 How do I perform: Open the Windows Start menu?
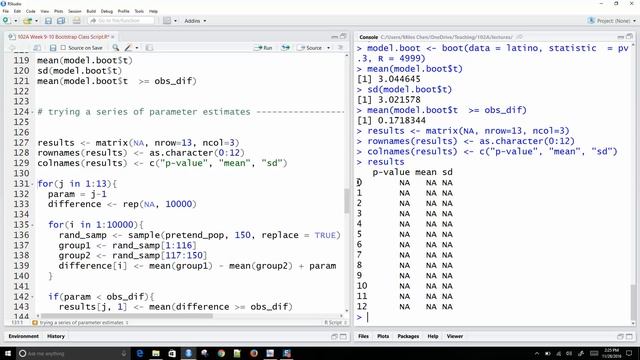(x=8, y=353)
